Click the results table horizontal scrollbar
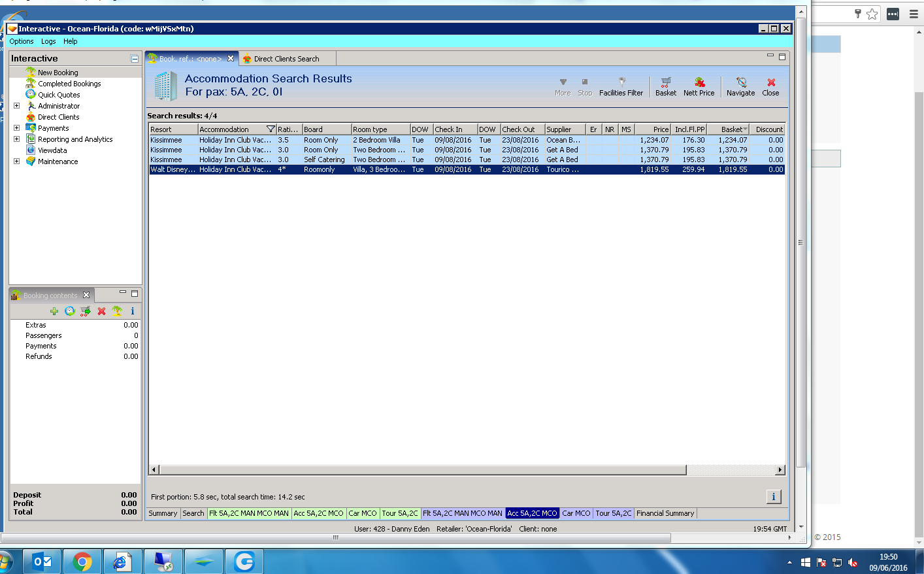The image size is (924, 574). pos(423,470)
